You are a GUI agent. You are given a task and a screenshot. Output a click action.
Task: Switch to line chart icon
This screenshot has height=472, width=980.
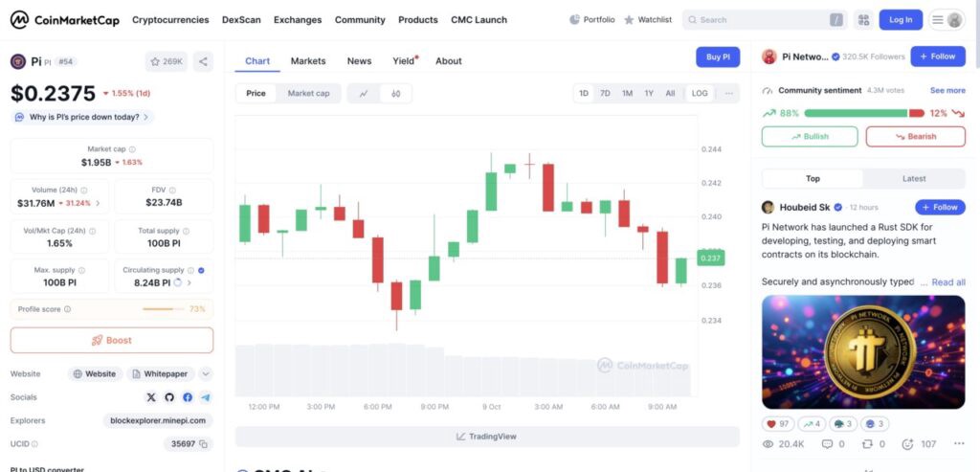[364, 93]
